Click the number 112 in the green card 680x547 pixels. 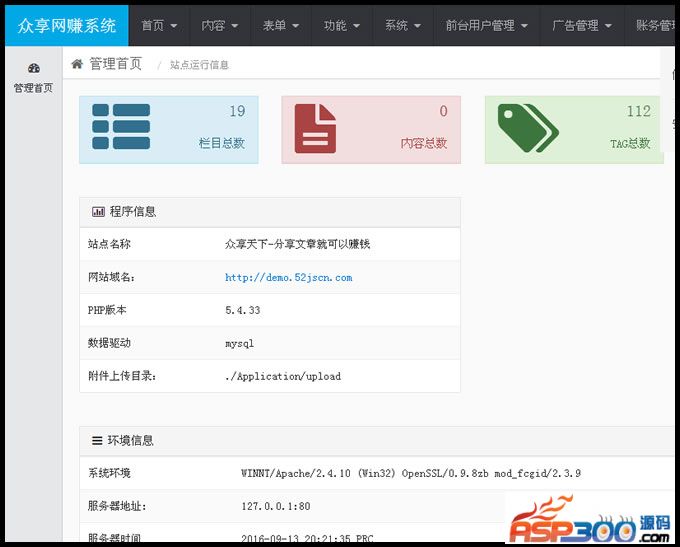pos(638,111)
